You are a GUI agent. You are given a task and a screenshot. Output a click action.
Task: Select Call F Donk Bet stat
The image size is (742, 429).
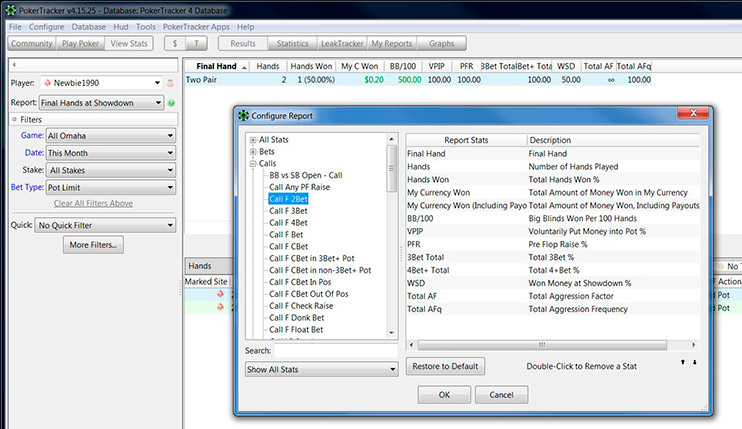[297, 317]
